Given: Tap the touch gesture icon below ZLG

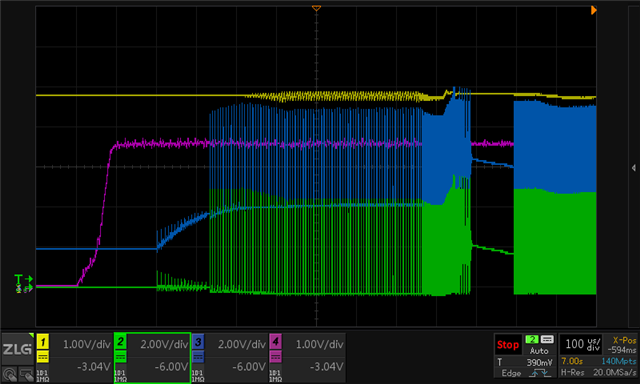Looking at the screenshot, I should (9, 375).
